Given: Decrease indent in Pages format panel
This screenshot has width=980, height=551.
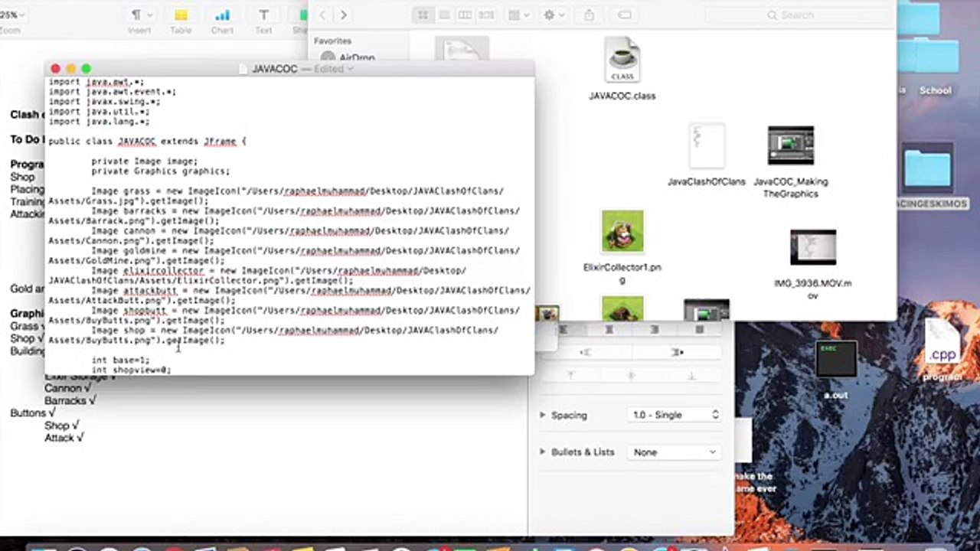Looking at the screenshot, I should point(586,352).
